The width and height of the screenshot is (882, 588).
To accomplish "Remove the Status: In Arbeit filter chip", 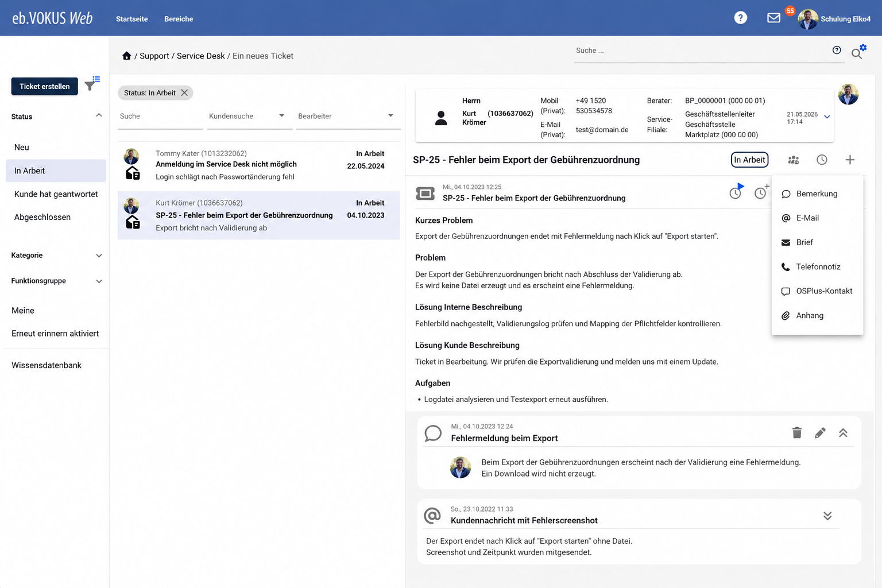I will pyautogui.click(x=184, y=92).
